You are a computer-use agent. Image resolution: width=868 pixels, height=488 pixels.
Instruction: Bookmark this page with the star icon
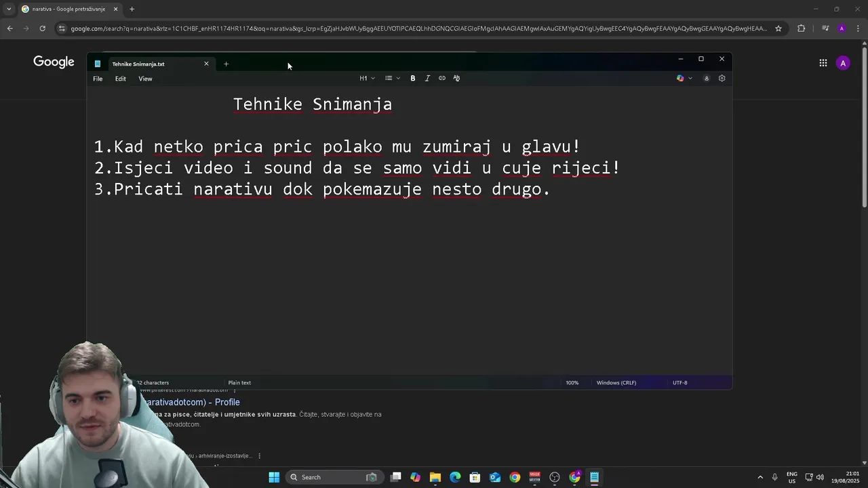[778, 28]
